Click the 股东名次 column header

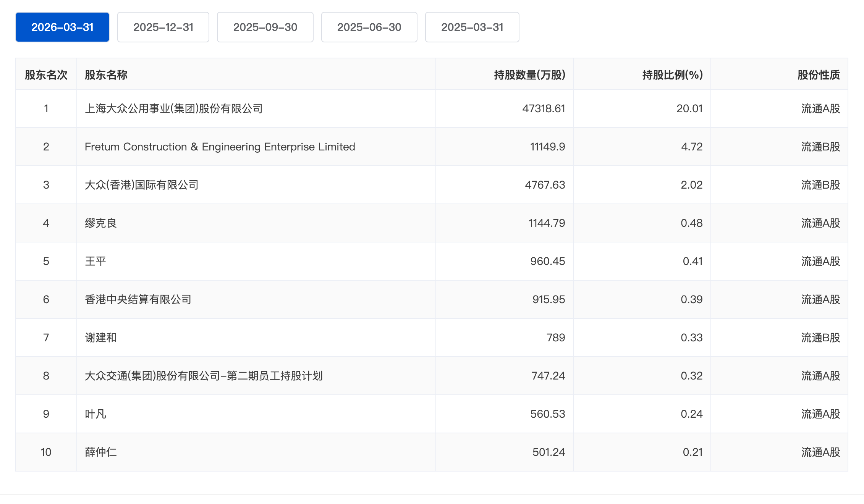pos(46,75)
